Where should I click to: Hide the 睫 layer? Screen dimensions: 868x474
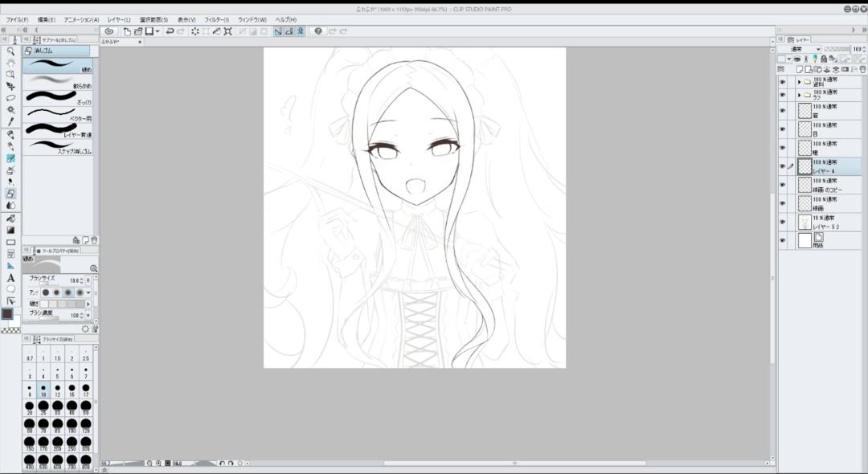coord(782,148)
